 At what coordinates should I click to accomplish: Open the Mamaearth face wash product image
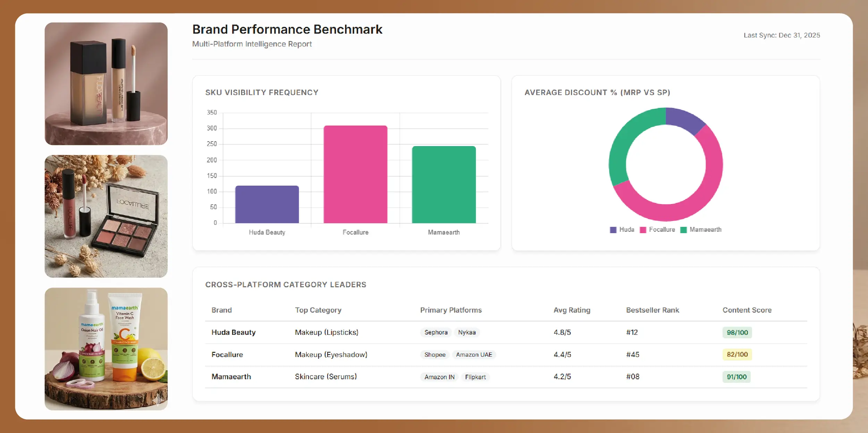[x=106, y=349]
